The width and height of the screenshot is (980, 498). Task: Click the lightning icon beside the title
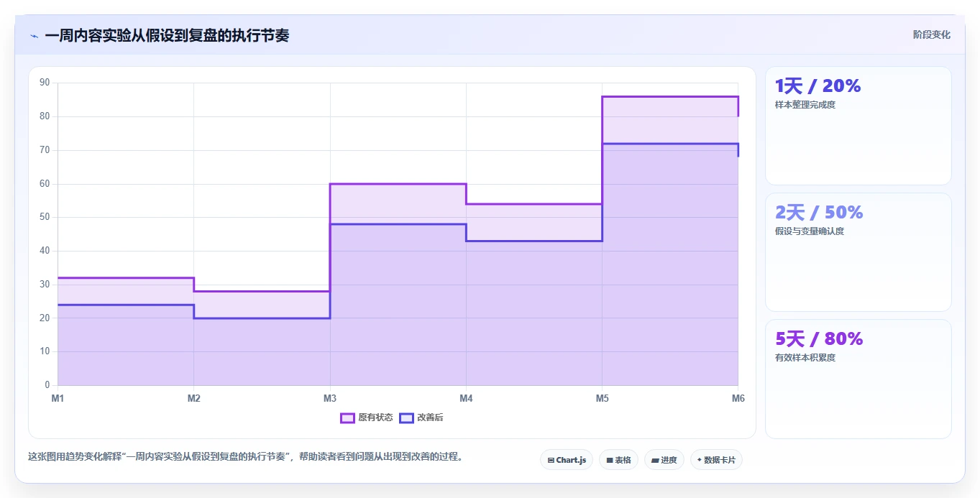click(34, 36)
